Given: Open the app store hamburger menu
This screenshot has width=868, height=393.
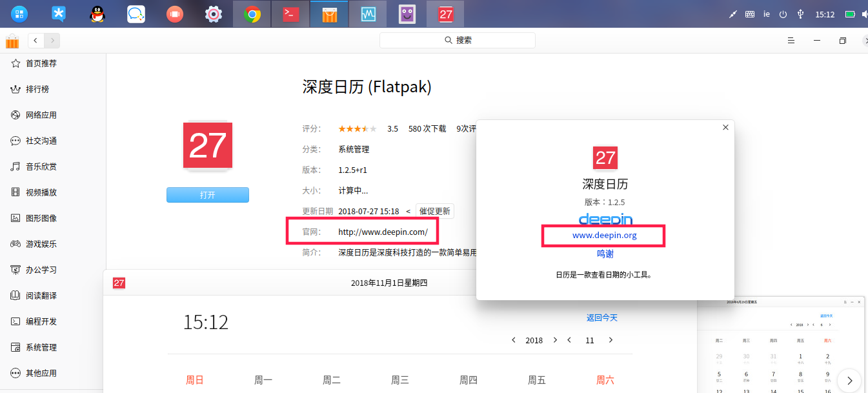Looking at the screenshot, I should (791, 40).
